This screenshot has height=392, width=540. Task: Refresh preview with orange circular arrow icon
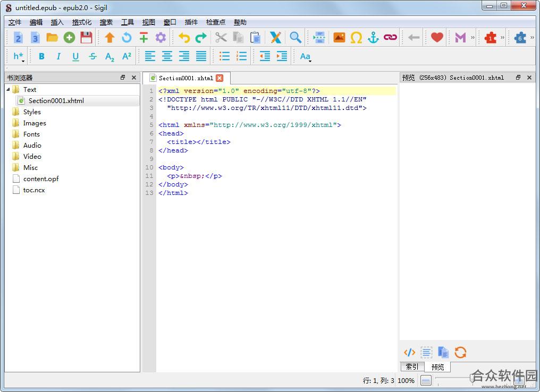pyautogui.click(x=460, y=352)
